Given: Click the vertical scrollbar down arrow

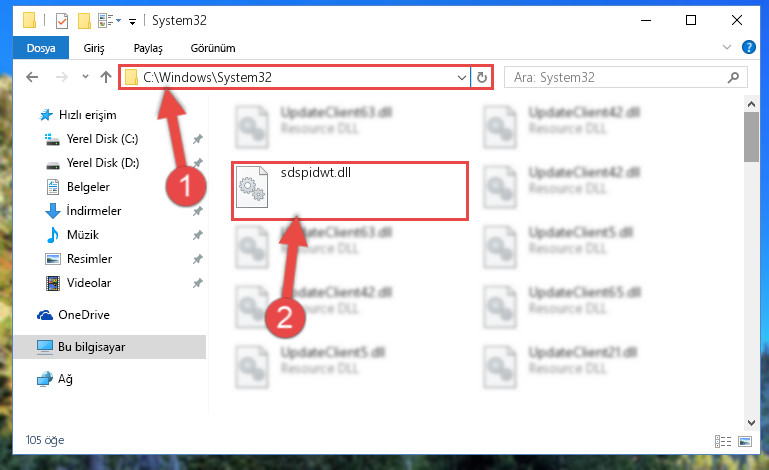Looking at the screenshot, I should click(x=751, y=422).
